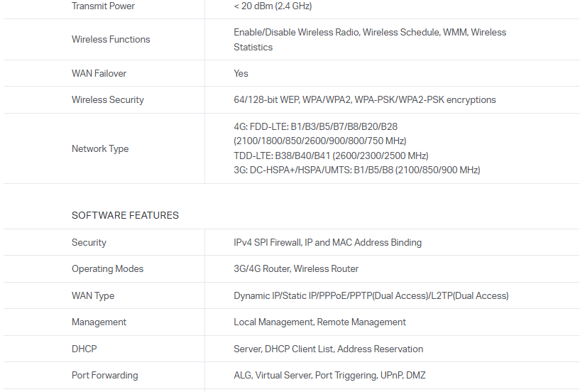The width and height of the screenshot is (580, 392).
Task: Click the "Yes" value for WAN Failover
Action: point(241,74)
